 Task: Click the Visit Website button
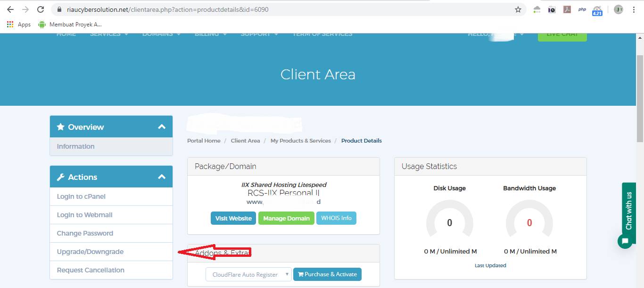point(233,218)
